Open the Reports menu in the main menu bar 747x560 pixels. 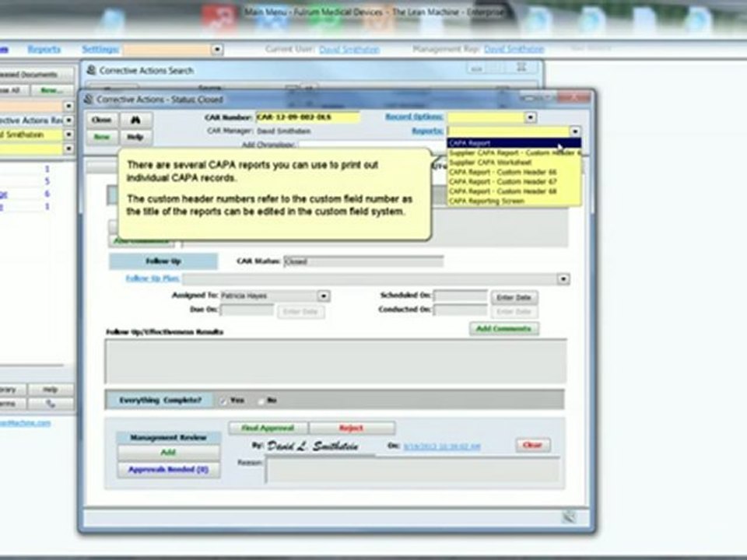coord(44,49)
